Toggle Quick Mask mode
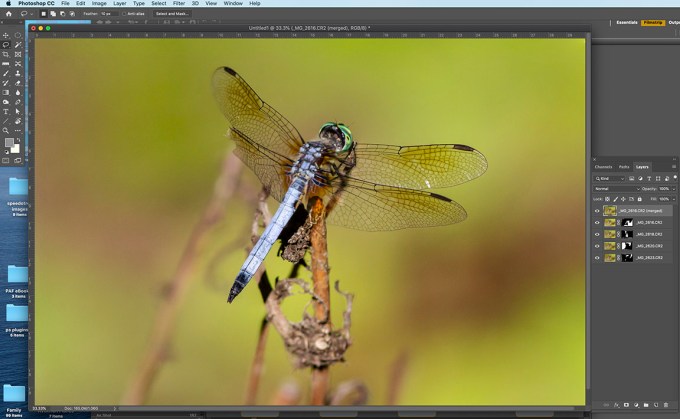 tap(6, 160)
